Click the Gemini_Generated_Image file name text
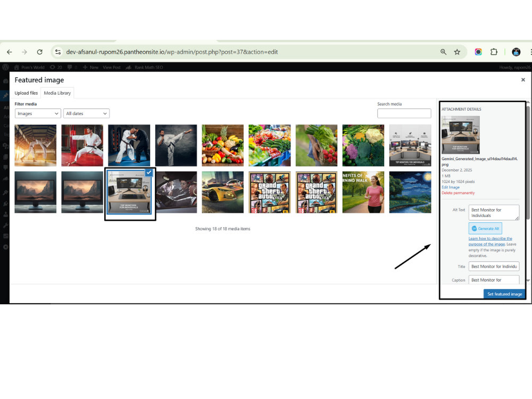This screenshot has height=399, width=532. 479,162
